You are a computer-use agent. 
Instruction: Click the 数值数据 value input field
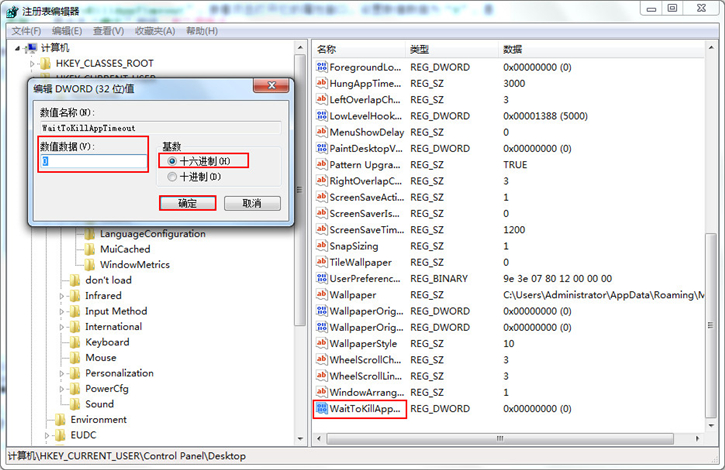(x=94, y=161)
